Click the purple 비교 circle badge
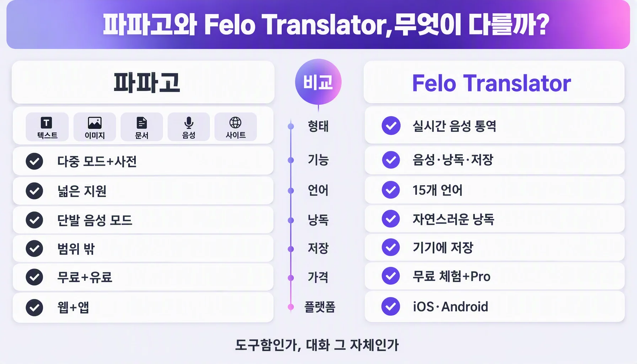 pyautogui.click(x=318, y=82)
